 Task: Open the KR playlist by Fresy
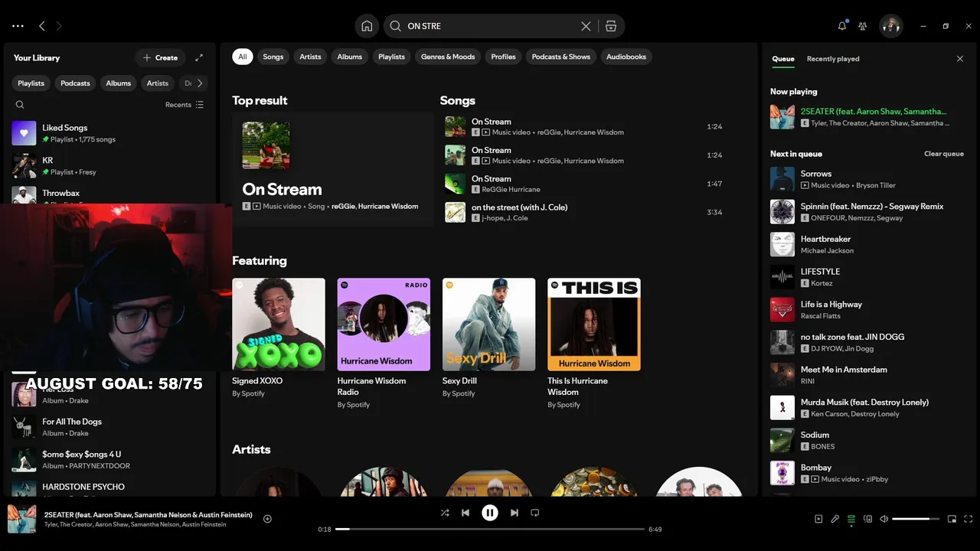pos(109,166)
